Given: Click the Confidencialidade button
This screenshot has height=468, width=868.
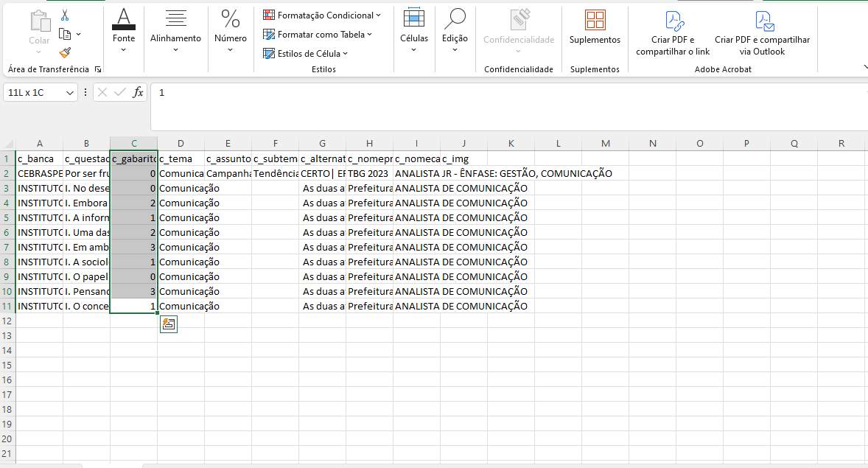Looking at the screenshot, I should [519, 30].
